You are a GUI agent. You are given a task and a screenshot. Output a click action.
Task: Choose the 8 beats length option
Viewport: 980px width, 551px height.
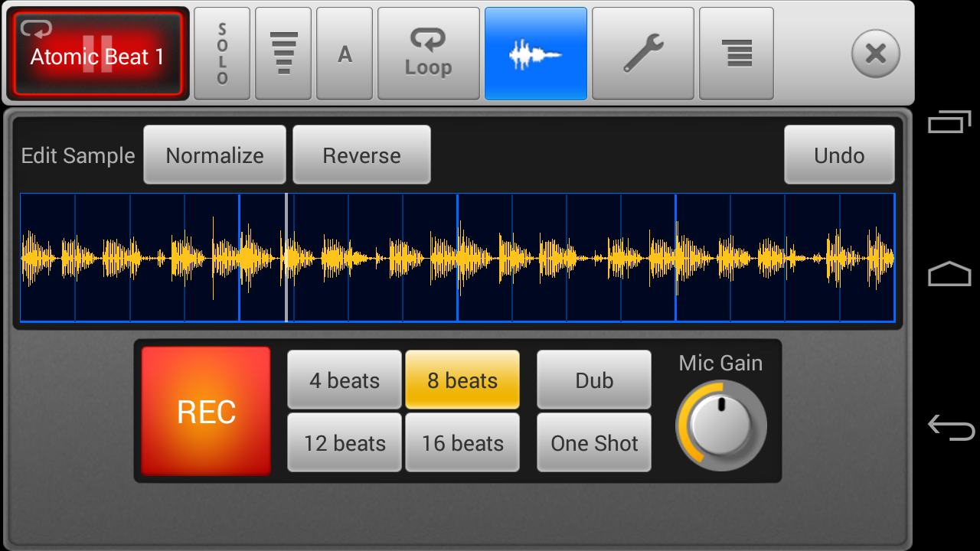click(462, 380)
